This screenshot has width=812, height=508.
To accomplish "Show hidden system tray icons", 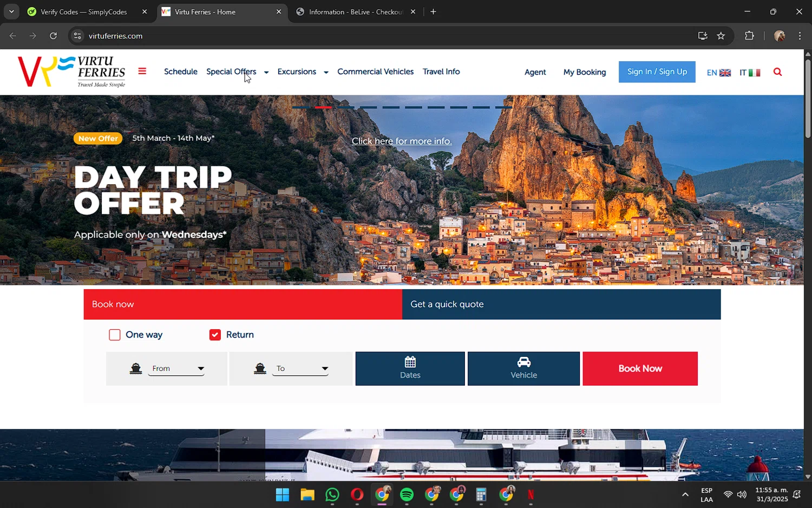I will pos(685,494).
